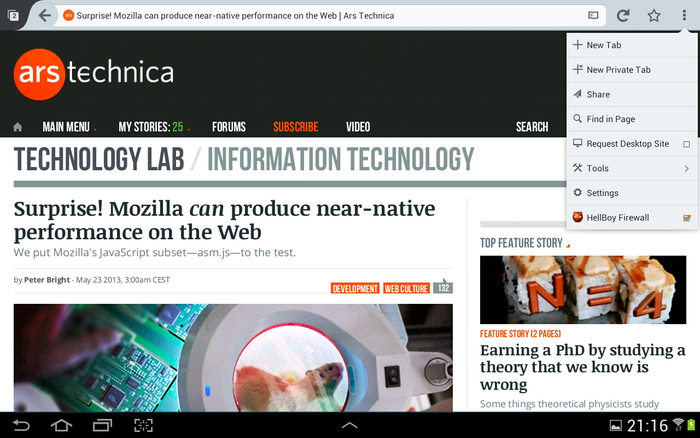Close the three-dot overflow menu button

(x=684, y=16)
